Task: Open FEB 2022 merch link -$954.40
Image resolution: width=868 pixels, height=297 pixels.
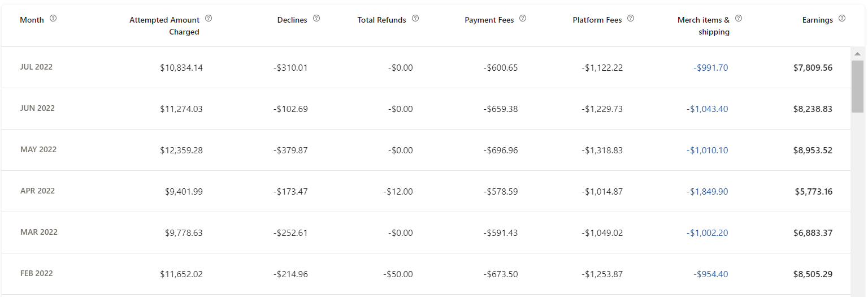Action: tap(711, 274)
